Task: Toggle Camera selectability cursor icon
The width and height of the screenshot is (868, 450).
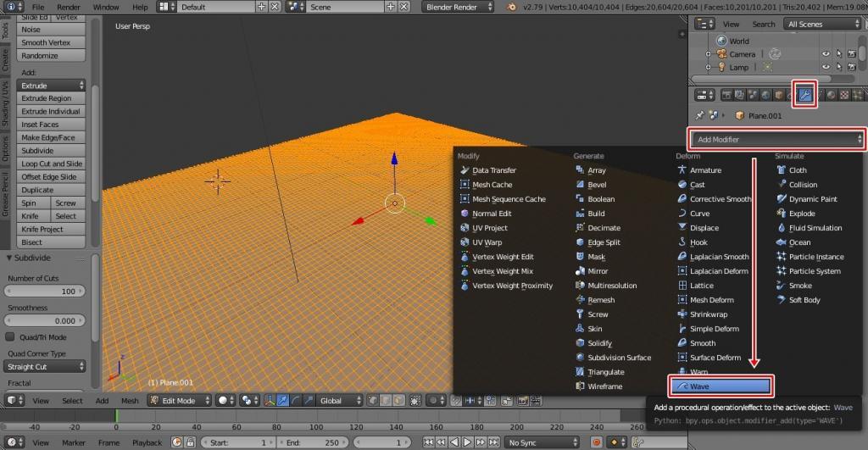Action: coord(838,53)
